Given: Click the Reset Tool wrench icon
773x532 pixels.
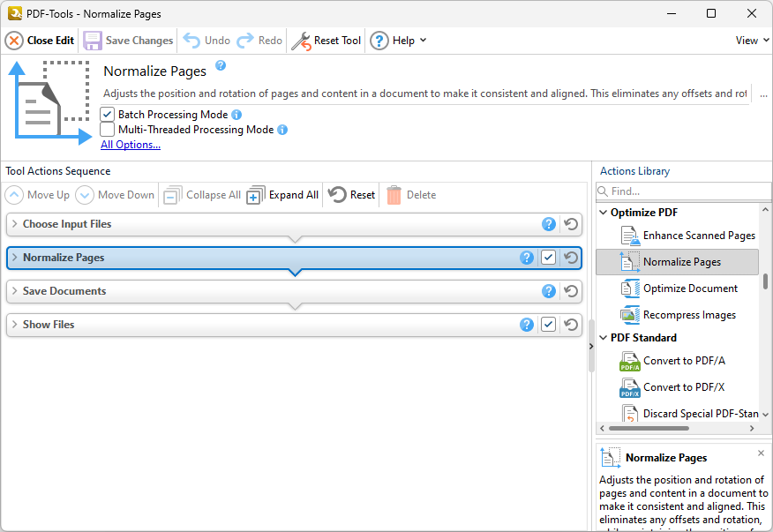Looking at the screenshot, I should pos(301,41).
